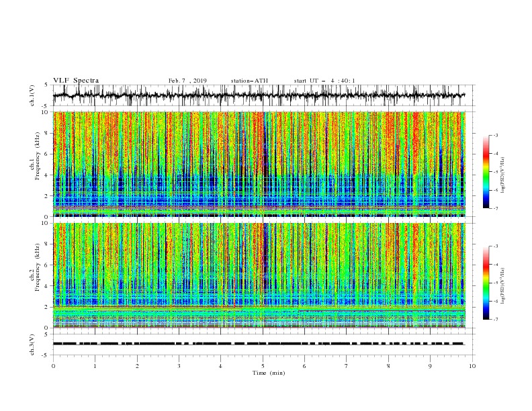
Task: Click time axis tick label '7'
Action: (x=347, y=366)
